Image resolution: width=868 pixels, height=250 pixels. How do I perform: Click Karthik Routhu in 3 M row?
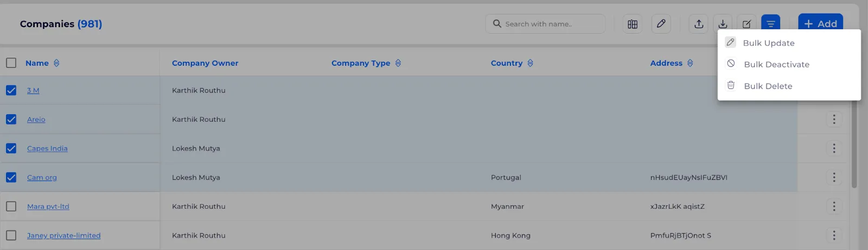coord(199,90)
